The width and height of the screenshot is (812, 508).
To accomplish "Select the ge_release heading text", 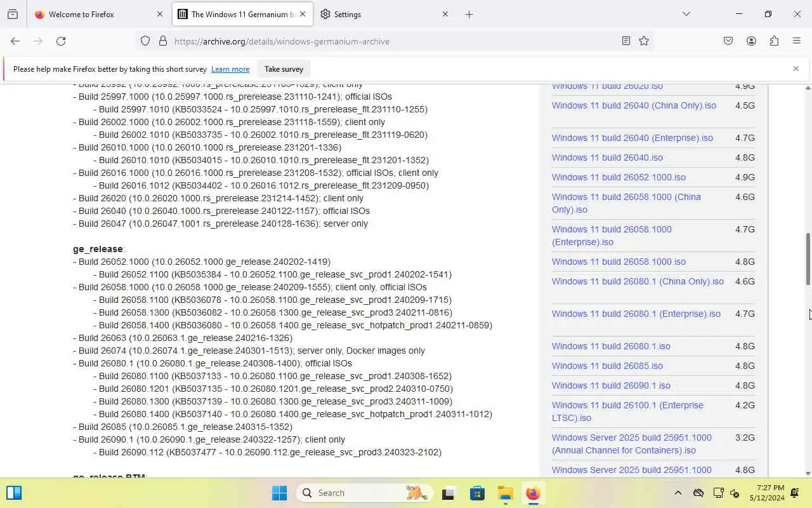I will coord(98,249).
